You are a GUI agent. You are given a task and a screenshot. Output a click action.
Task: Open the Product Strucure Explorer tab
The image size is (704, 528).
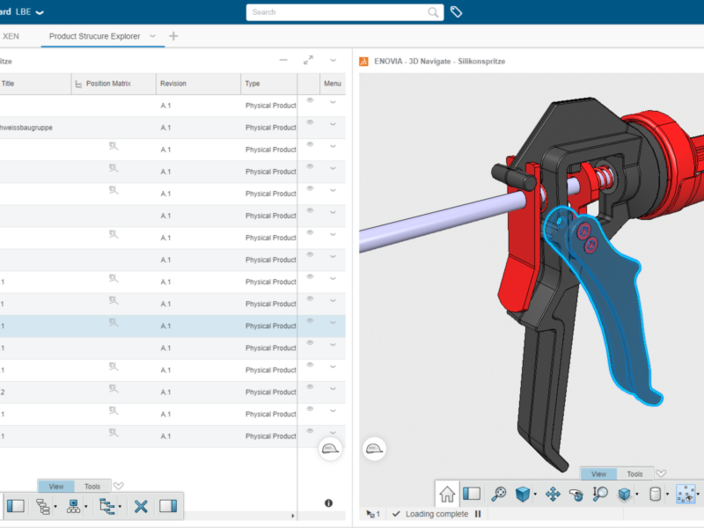pyautogui.click(x=97, y=36)
